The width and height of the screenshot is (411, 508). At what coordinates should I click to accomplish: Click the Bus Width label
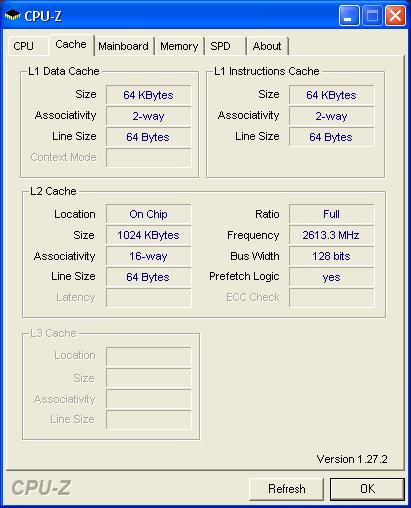pyautogui.click(x=255, y=256)
